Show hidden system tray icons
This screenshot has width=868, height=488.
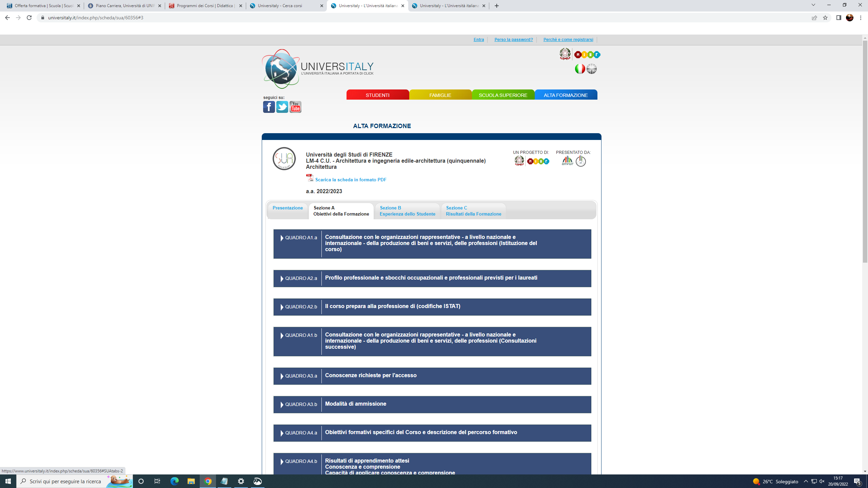click(x=806, y=481)
